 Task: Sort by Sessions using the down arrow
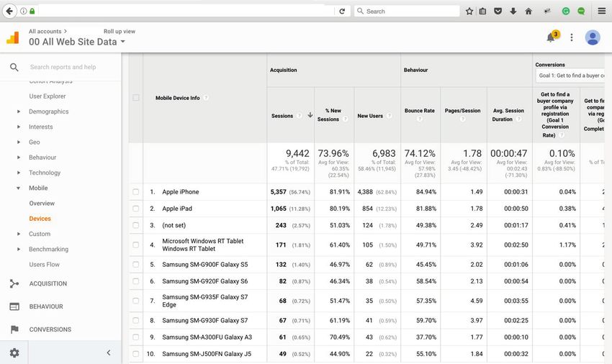click(x=310, y=115)
